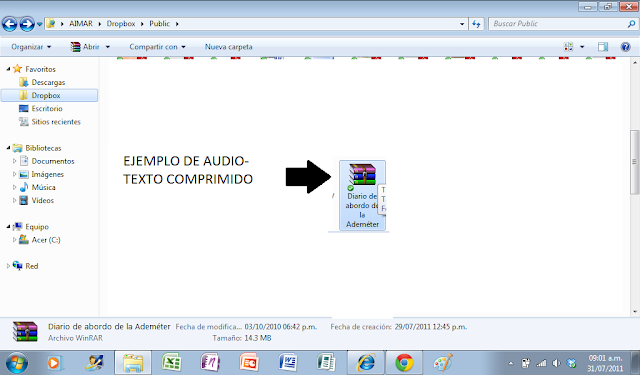Collapse the Favoritos section

(8, 69)
